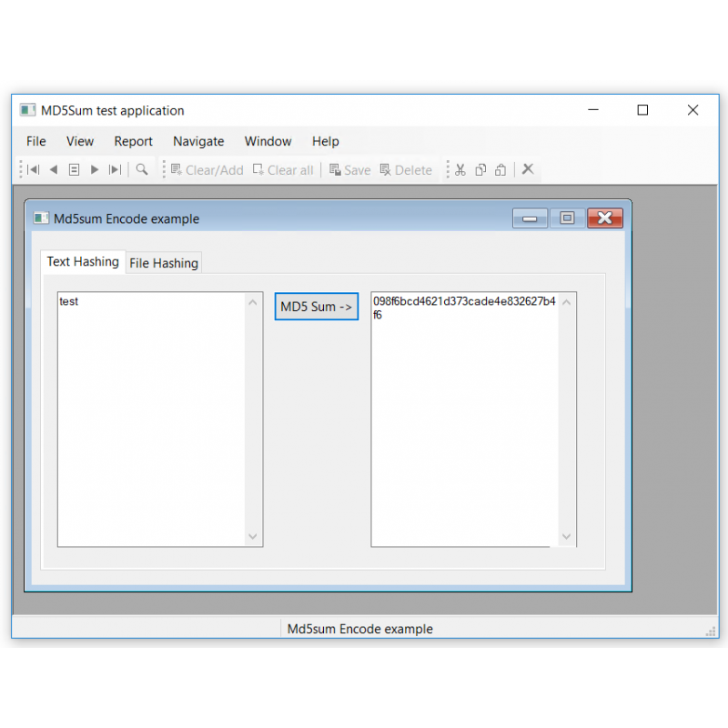This screenshot has height=728, width=728.
Task: Click the record list icon in toolbar
Action: pyautogui.click(x=75, y=169)
